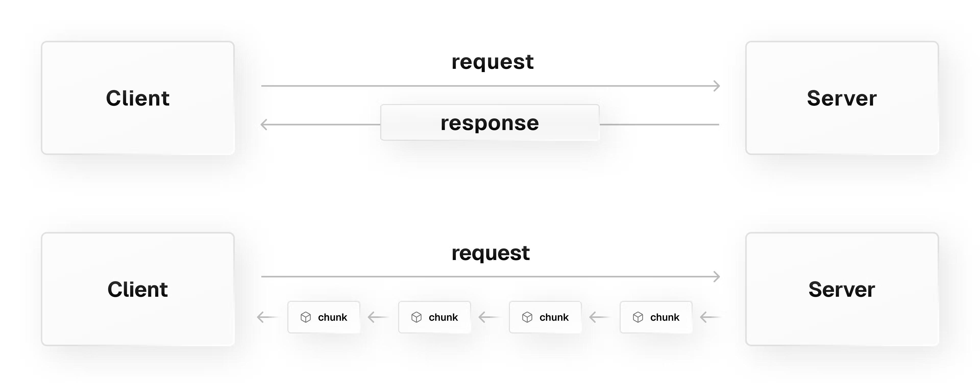This screenshot has width=980, height=387.
Task: Select the bottom Server box
Action: (841, 289)
